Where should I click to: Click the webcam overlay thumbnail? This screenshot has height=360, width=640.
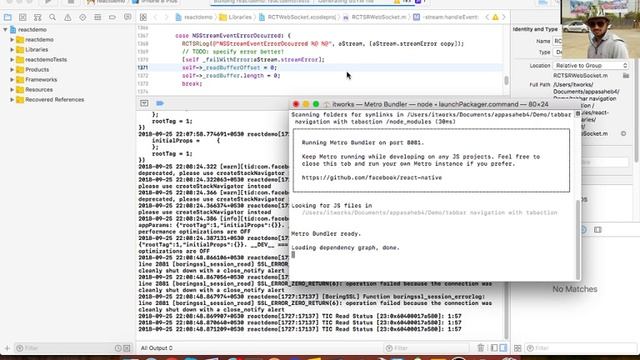click(600, 29)
